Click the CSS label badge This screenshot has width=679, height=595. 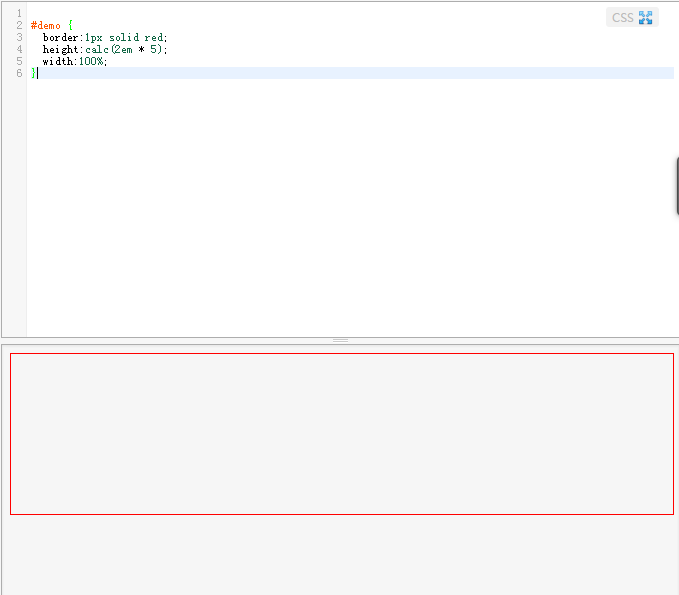[x=623, y=18]
